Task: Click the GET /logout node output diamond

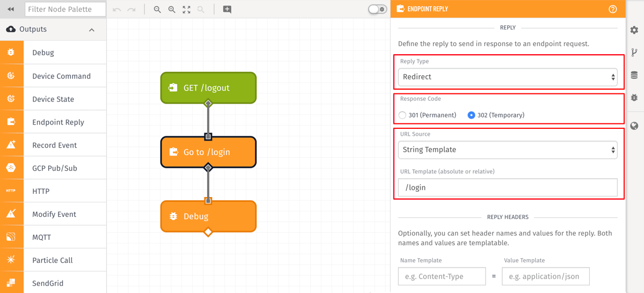Action: click(208, 104)
